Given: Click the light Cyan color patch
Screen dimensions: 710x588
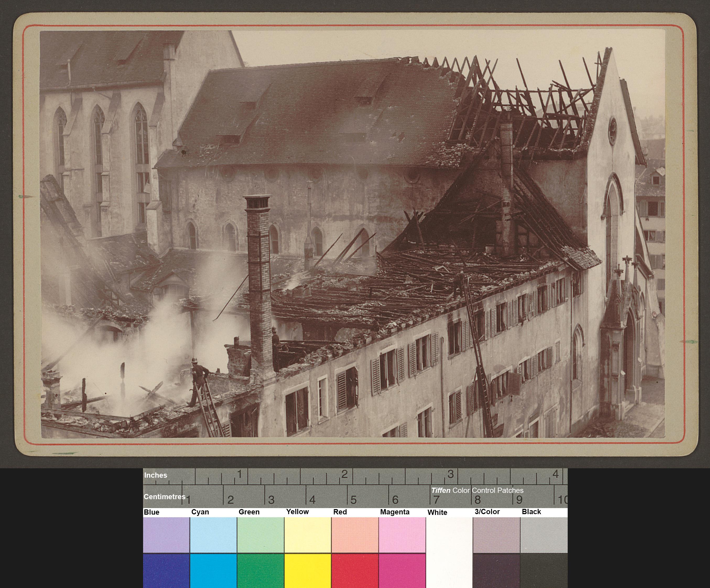Looking at the screenshot, I should click(x=213, y=535).
